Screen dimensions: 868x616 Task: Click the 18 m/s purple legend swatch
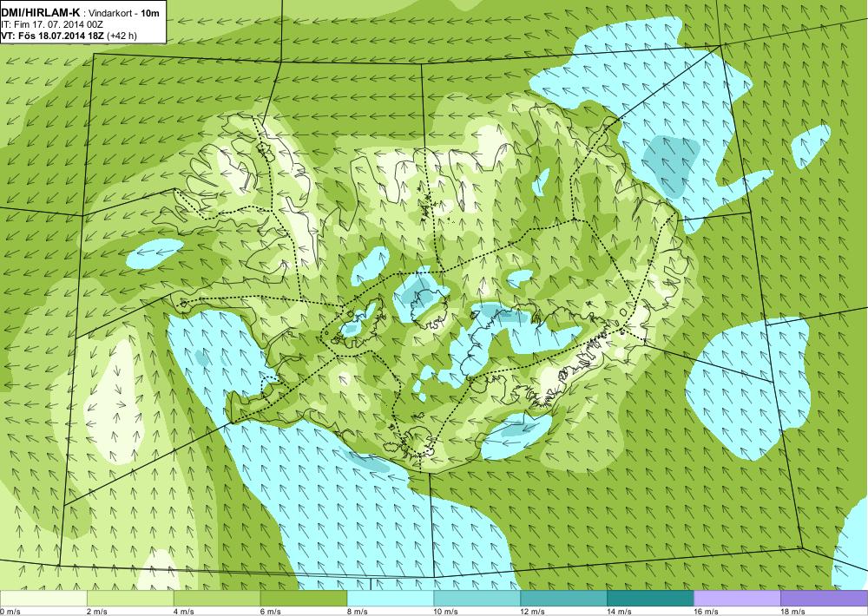point(825,599)
